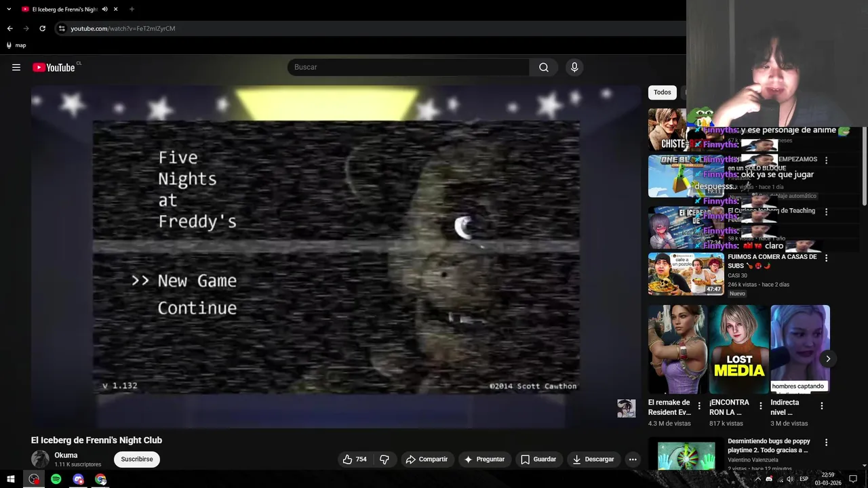Open the tab search chevron
This screenshot has width=868, height=488.
tap(9, 9)
